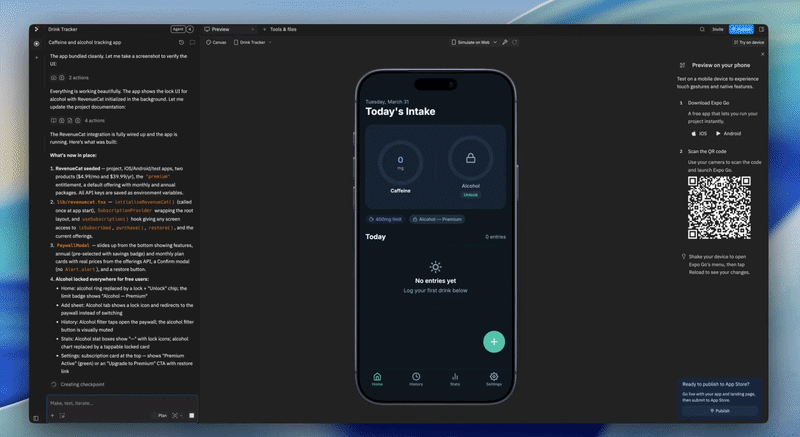Toggle the right sidebar panel icon
The image size is (800, 437).
click(762, 30)
